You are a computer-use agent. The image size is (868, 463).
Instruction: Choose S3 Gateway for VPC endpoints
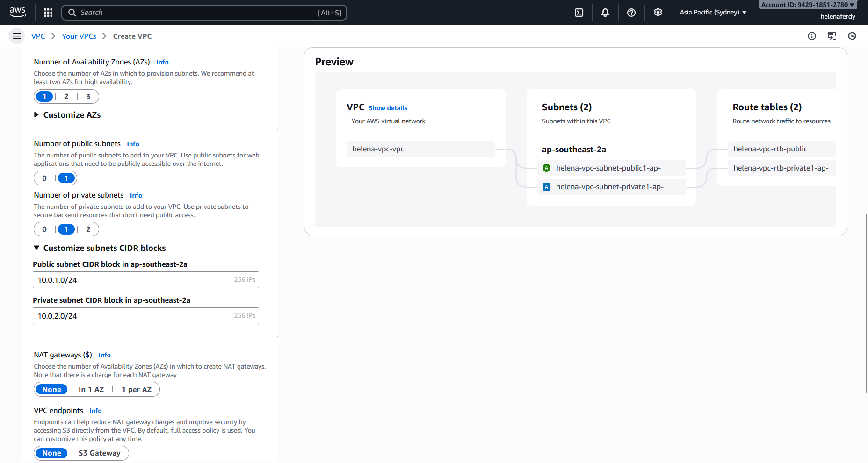(99, 453)
